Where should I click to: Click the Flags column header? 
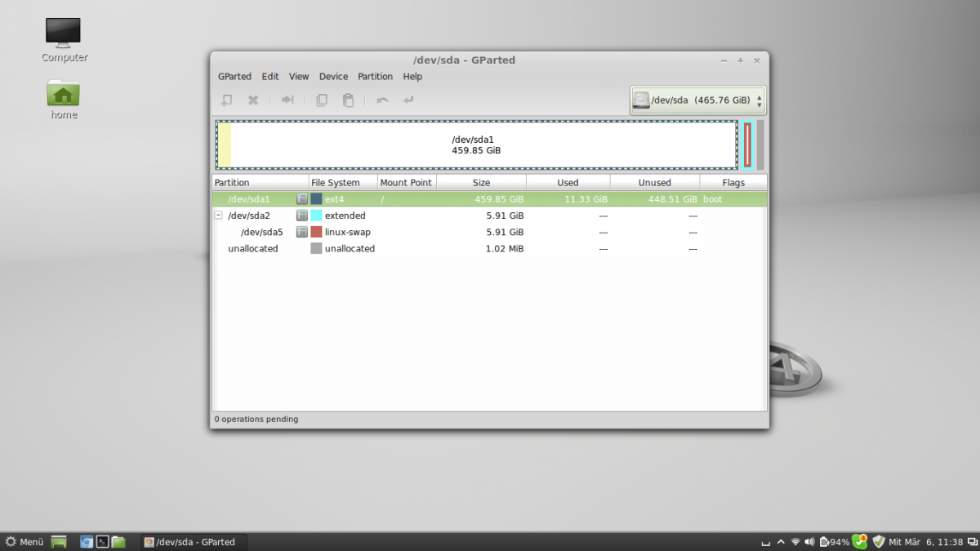coord(733,183)
